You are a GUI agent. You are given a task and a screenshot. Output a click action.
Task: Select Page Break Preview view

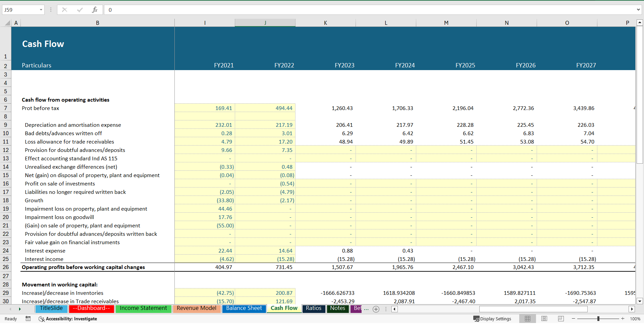pyautogui.click(x=560, y=318)
